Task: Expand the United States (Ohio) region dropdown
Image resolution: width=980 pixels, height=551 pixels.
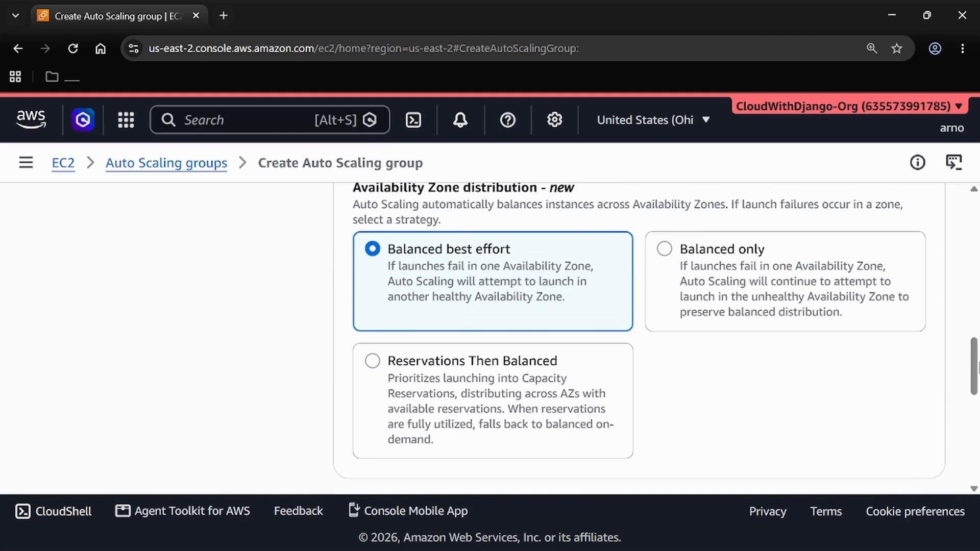Action: point(653,120)
